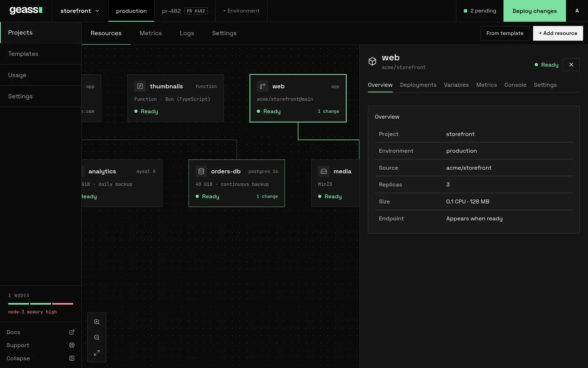Select the Logs tab

click(187, 33)
